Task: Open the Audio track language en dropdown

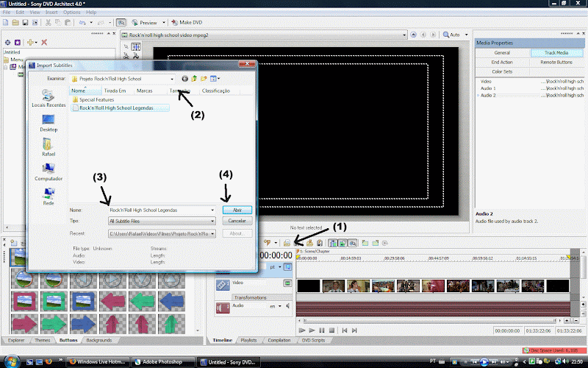Action: tap(279, 306)
